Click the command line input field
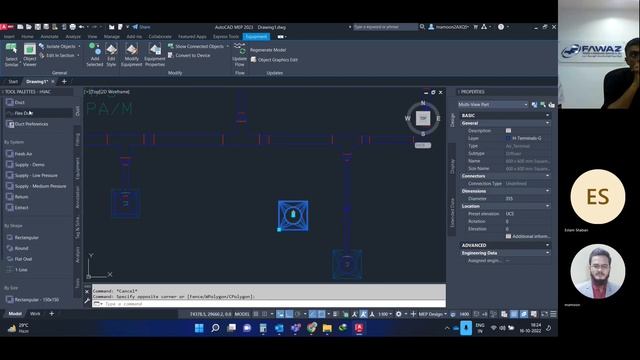Screen dimensions: 640x360 (269, 304)
